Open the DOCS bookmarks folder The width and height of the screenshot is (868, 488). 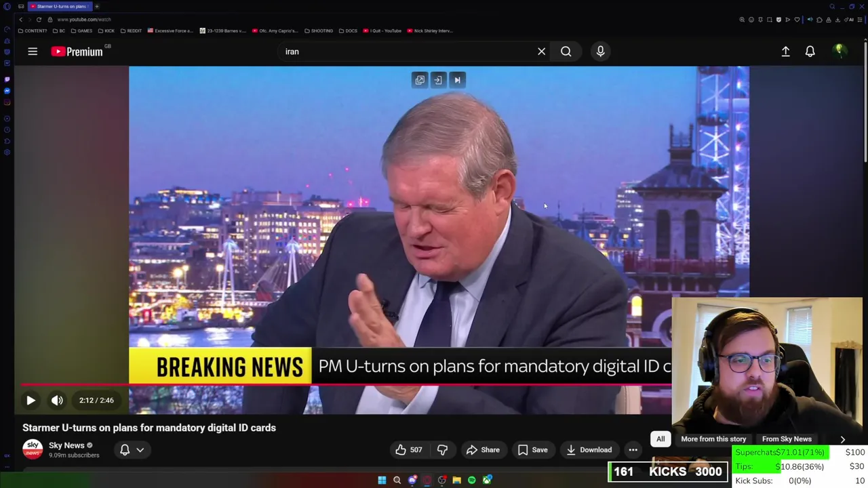pos(347,30)
